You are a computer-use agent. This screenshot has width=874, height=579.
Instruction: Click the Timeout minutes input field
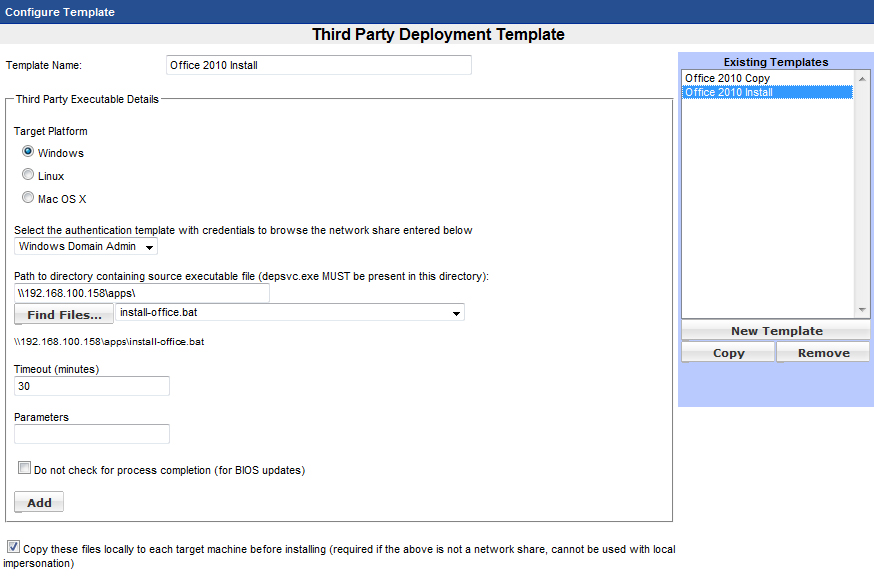coord(92,386)
